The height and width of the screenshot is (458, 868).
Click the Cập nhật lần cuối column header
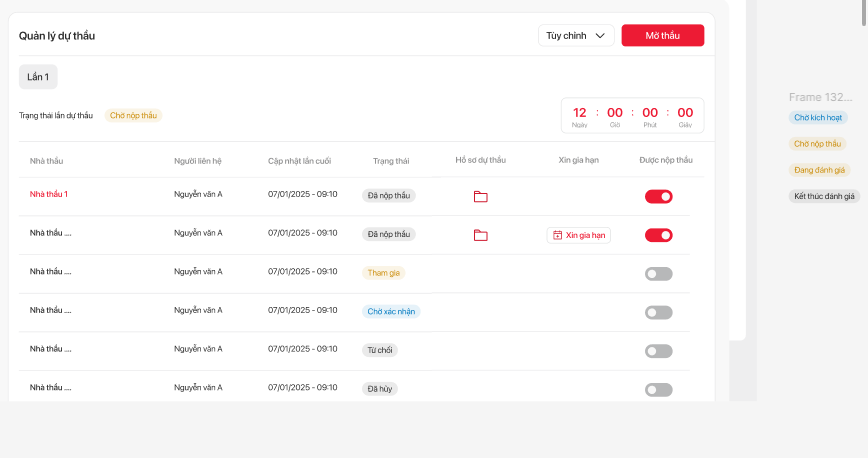point(299,160)
